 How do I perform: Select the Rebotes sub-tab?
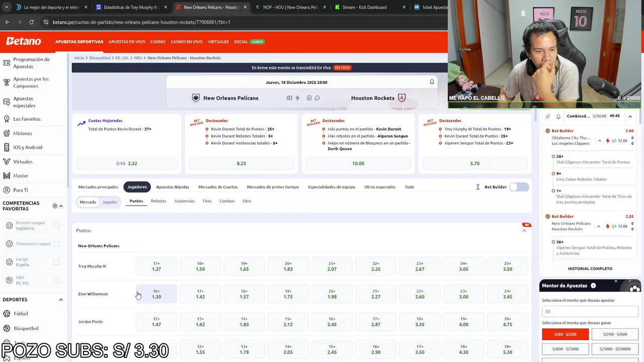[x=158, y=201]
